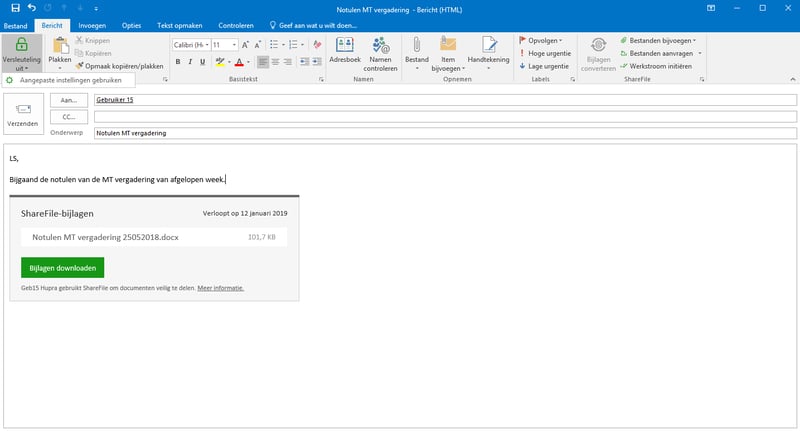Click the Notulen MT vergadering 25052018.docx attachment
800x431 pixels.
(x=154, y=237)
